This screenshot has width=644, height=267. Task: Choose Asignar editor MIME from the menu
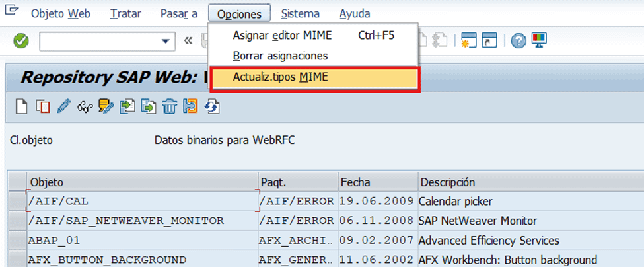click(x=282, y=35)
